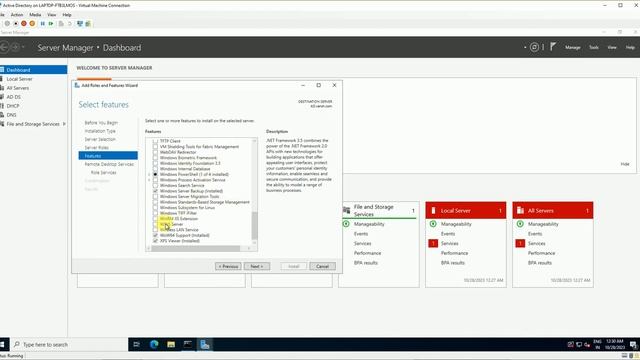Open Task View on the taskbar
Image resolution: width=640 pixels, height=360 pixels.
coord(137,344)
